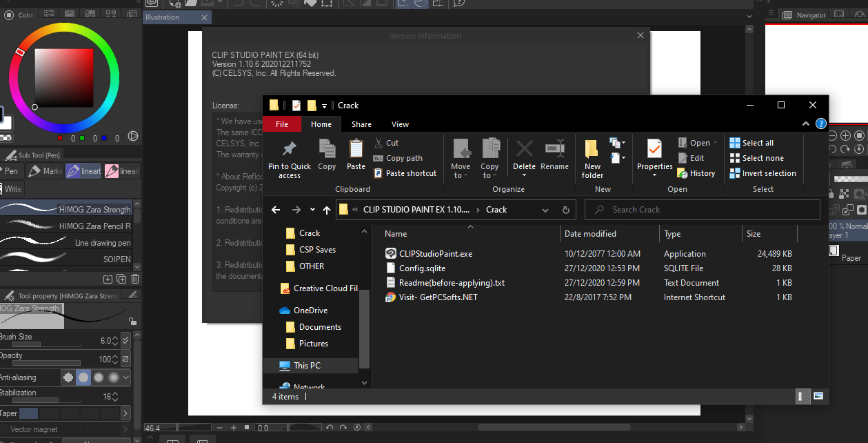This screenshot has width=868, height=443.
Task: Switch to details view layout button
Action: coord(803,396)
